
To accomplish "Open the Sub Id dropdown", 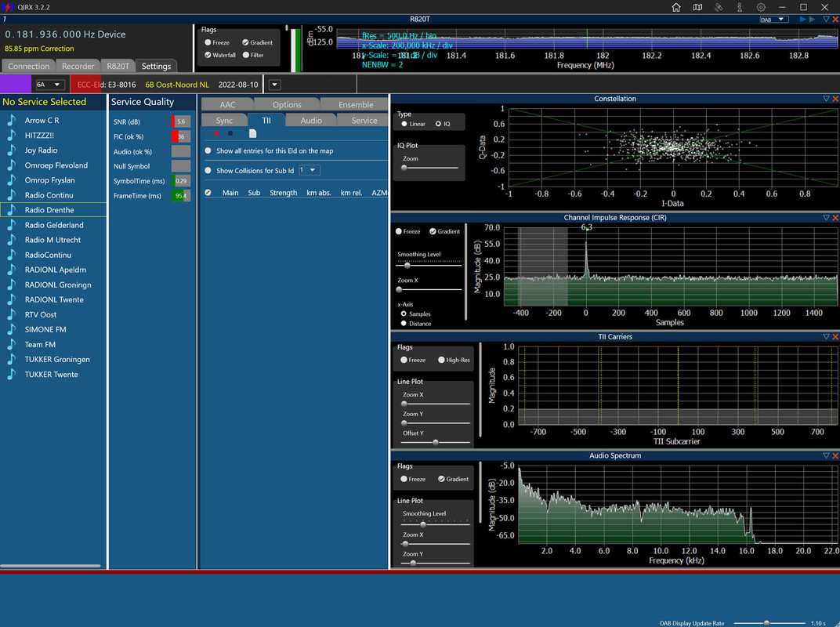I will pyautogui.click(x=310, y=170).
